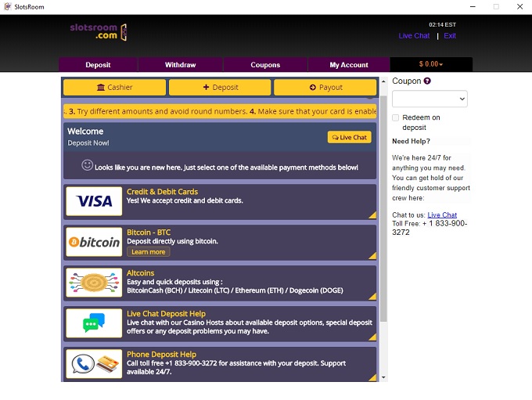Viewport: 532px width, 400px height.
Task: Click the Visa card logo
Action: coord(95,201)
